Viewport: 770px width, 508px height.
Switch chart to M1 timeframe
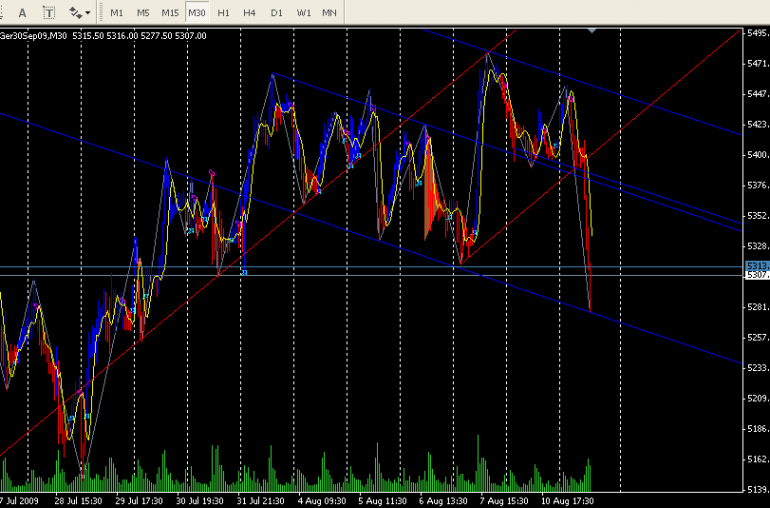click(x=116, y=13)
